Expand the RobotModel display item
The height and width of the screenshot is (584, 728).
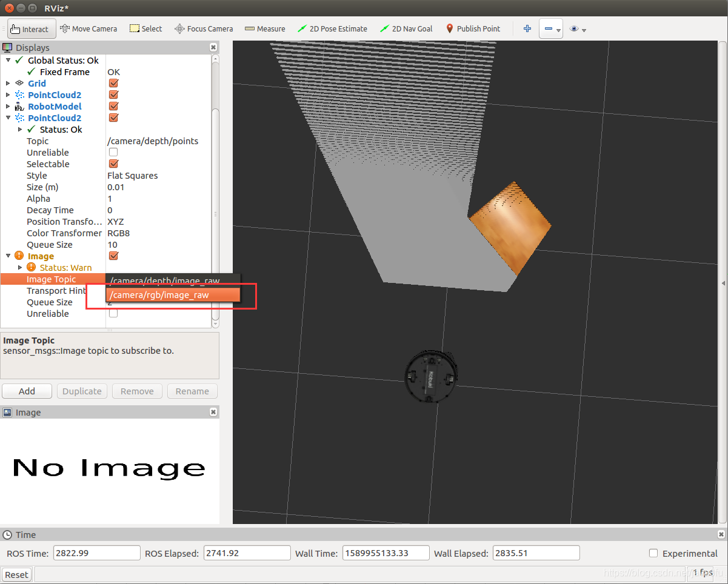click(x=8, y=106)
